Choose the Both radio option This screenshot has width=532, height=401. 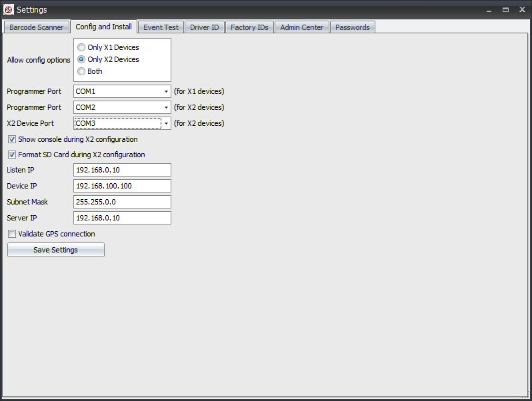tap(81, 71)
